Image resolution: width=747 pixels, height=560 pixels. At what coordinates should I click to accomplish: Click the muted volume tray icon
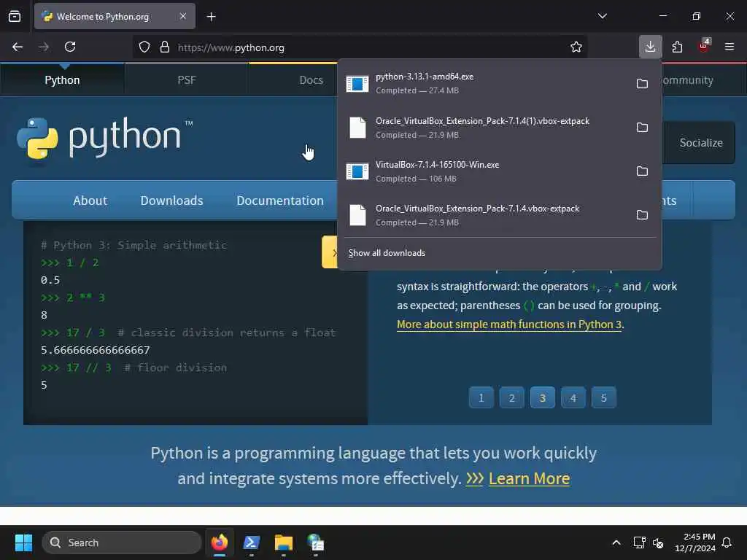point(658,542)
